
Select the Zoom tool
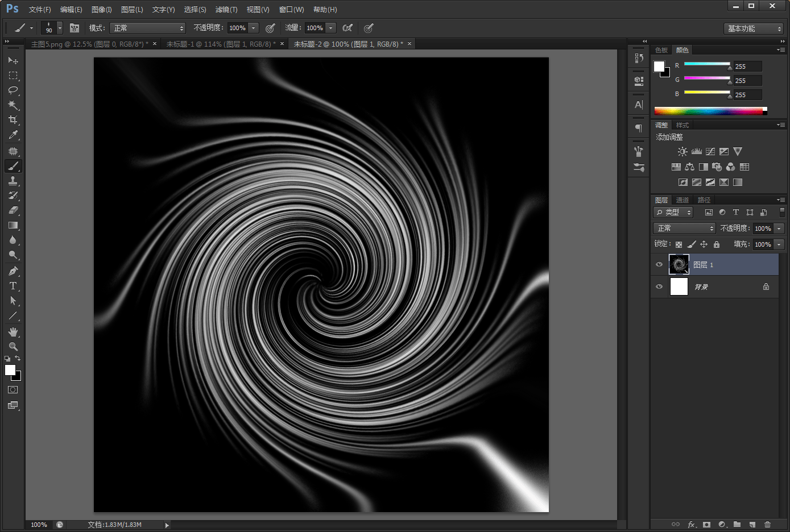(x=13, y=347)
